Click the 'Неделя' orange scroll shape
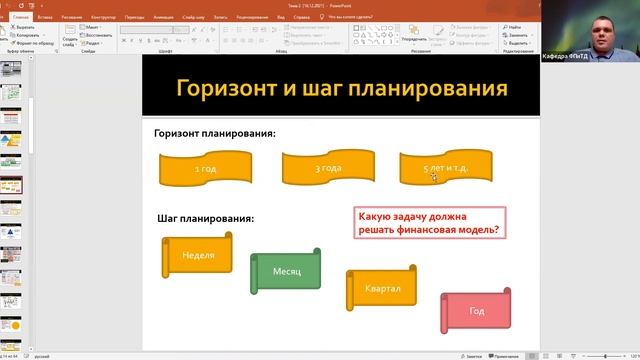The image size is (640, 360). pos(198,255)
